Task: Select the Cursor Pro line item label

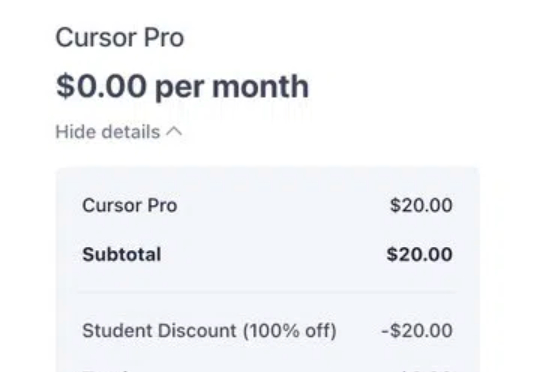Action: point(130,206)
